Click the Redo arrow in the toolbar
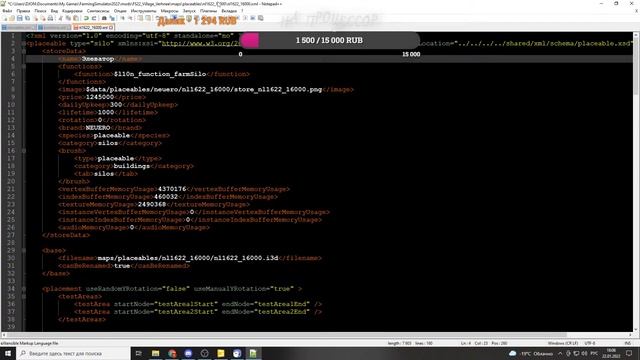The image size is (640, 360). pos(94,18)
